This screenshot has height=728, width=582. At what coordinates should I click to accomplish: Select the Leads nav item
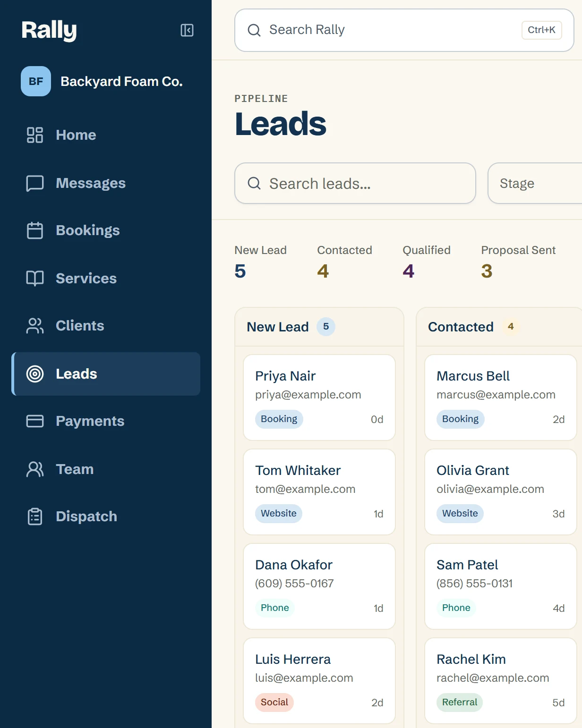[106, 374]
